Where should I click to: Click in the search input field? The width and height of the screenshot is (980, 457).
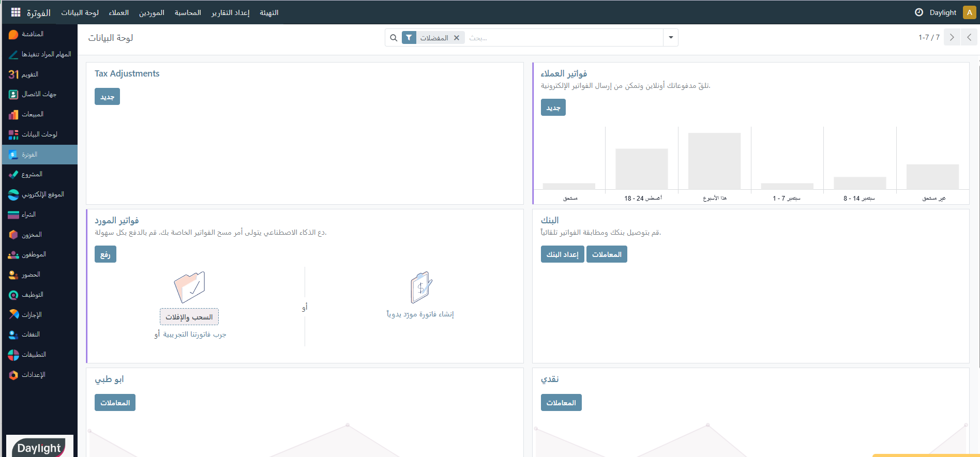click(x=564, y=38)
